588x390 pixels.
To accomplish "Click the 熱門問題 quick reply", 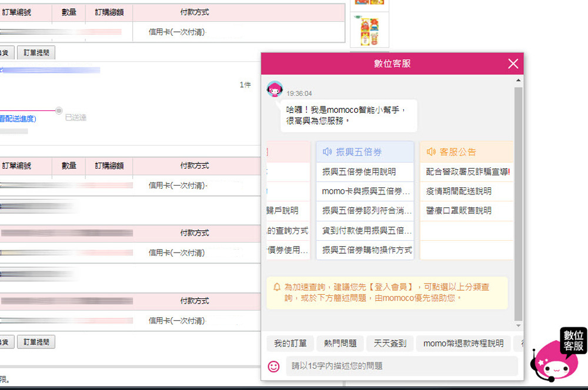I will pos(340,344).
